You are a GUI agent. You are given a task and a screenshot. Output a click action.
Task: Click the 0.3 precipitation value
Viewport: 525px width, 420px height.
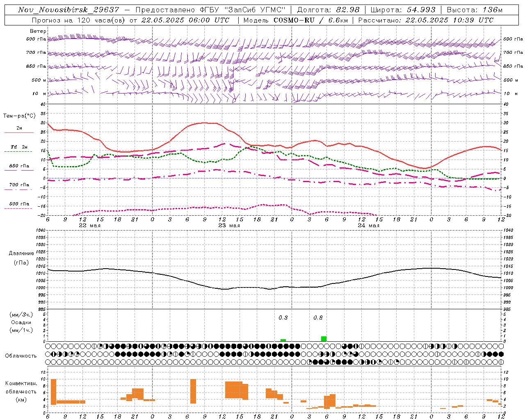point(283,318)
